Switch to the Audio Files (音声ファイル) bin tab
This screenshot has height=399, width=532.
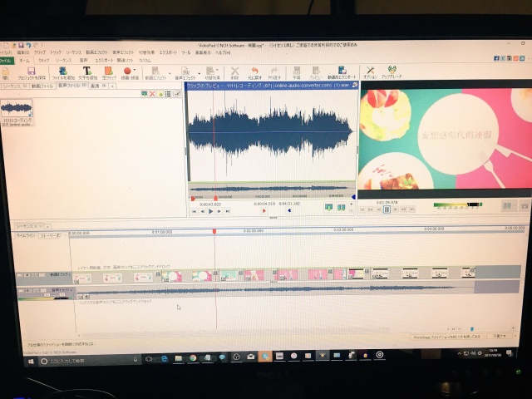pyautogui.click(x=72, y=86)
